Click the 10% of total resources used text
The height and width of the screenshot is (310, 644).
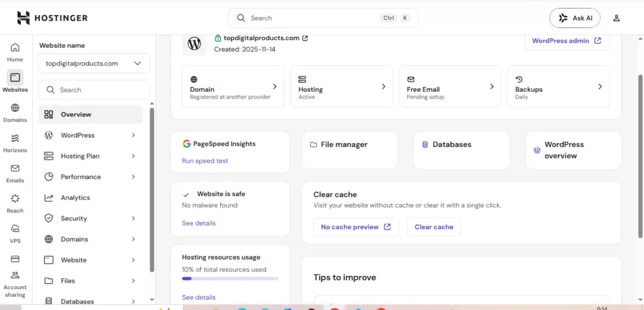pyautogui.click(x=225, y=270)
